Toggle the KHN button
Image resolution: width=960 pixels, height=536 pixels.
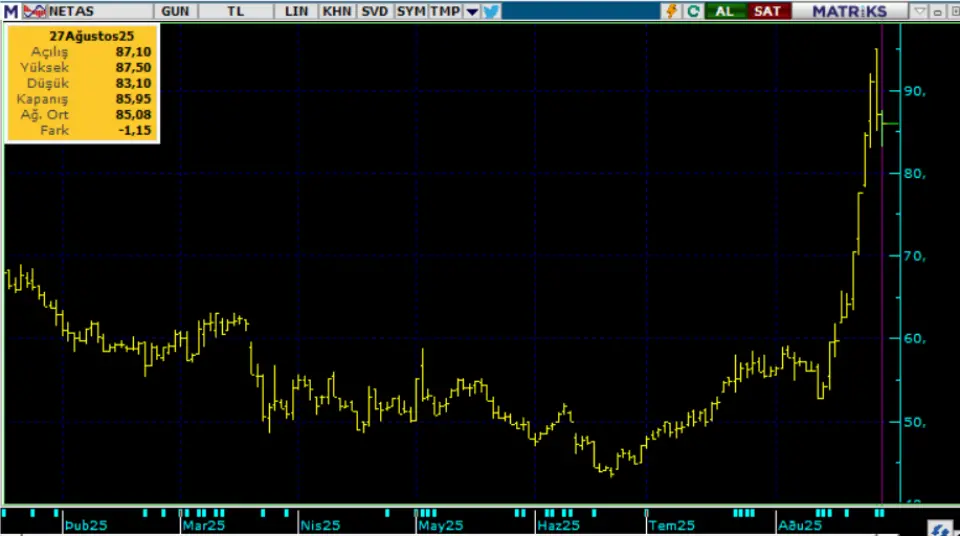point(337,11)
